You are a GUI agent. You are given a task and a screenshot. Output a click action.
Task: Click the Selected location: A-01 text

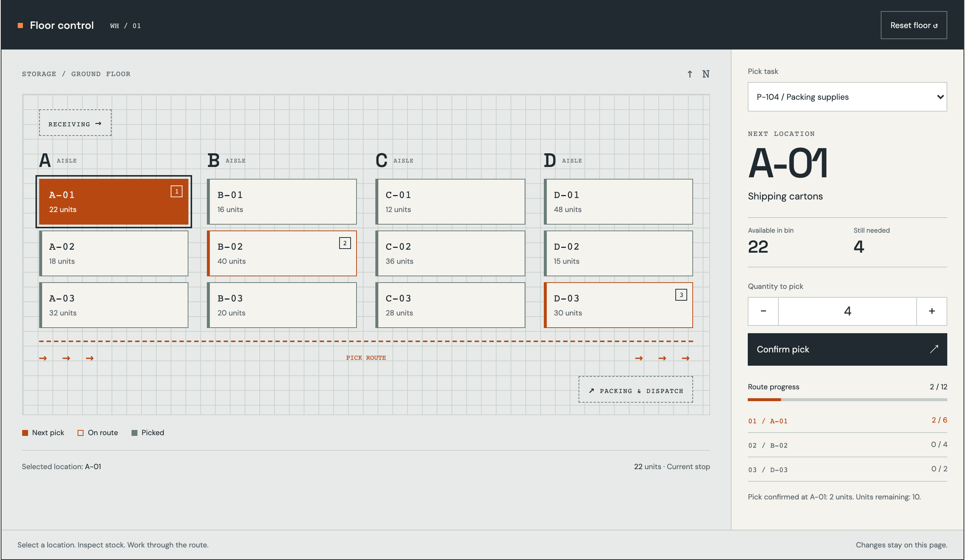point(61,467)
